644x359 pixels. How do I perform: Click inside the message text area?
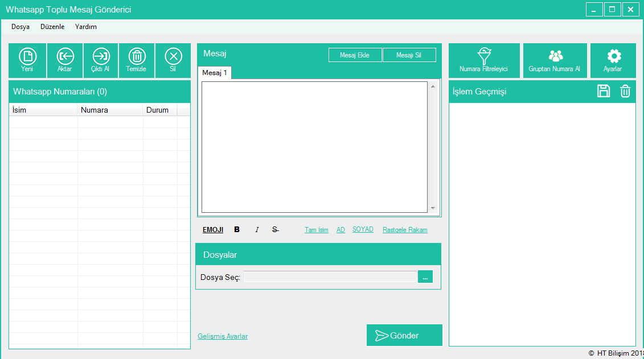pyautogui.click(x=315, y=147)
